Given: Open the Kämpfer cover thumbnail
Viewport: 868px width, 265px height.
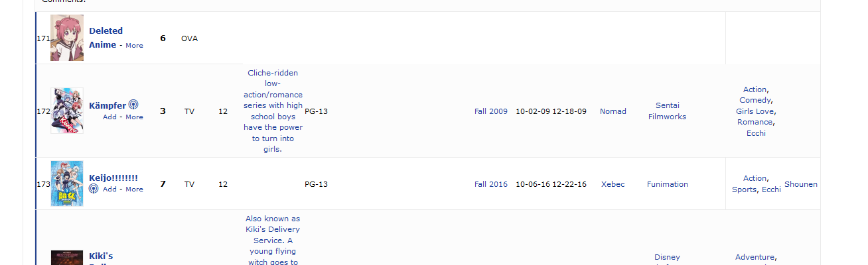Looking at the screenshot, I should click(67, 111).
